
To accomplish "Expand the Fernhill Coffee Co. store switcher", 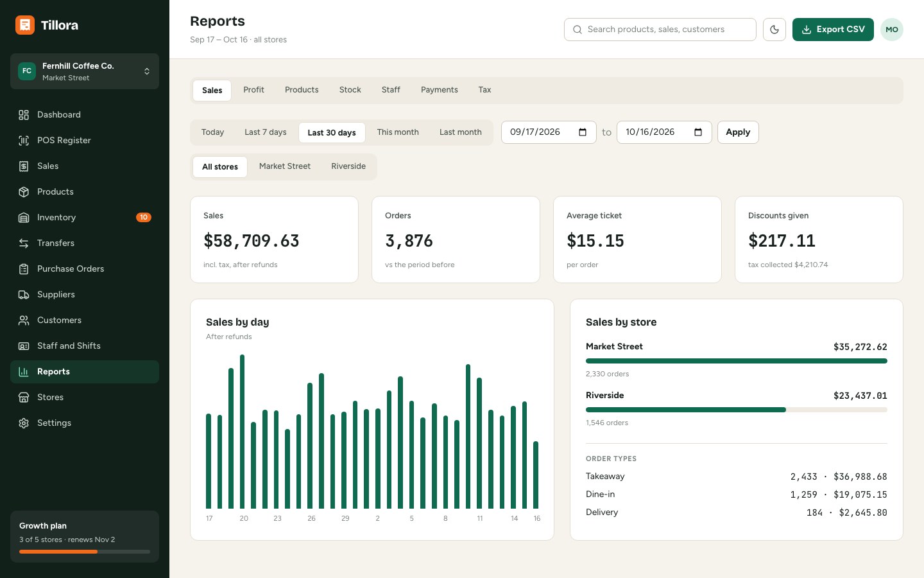I will [85, 71].
